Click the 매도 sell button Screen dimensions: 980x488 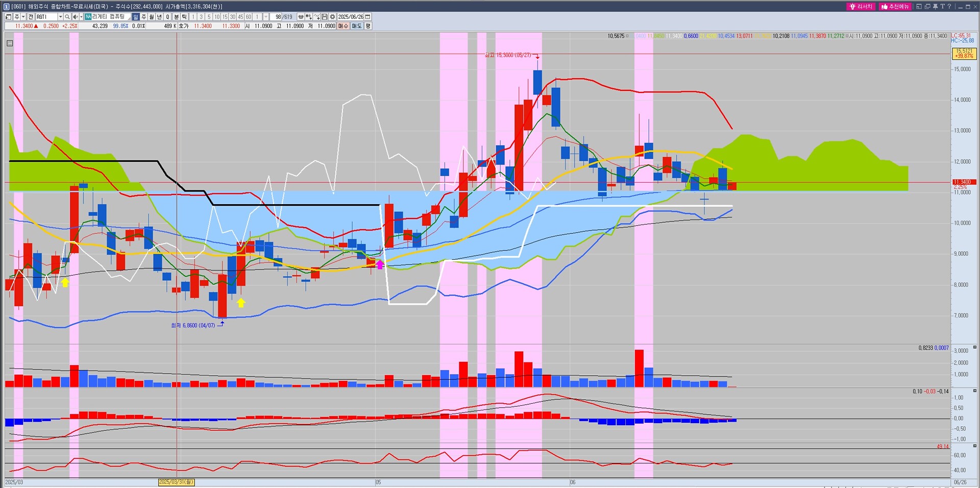(x=357, y=26)
